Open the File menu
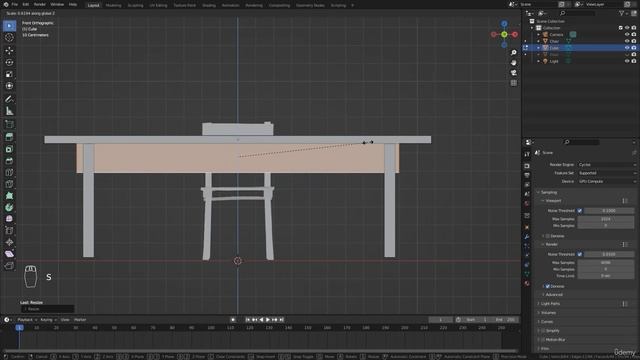640x360 pixels. click(15, 4)
